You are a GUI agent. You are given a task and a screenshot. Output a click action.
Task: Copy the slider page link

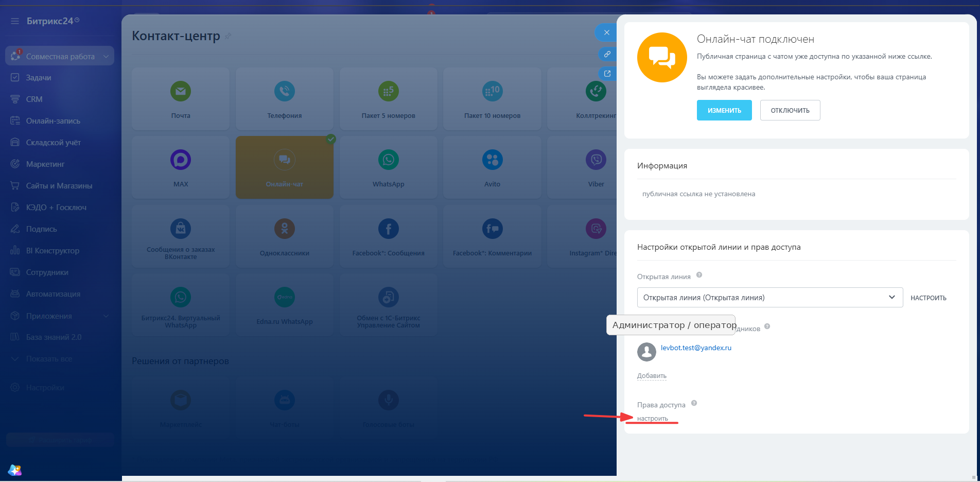click(607, 54)
